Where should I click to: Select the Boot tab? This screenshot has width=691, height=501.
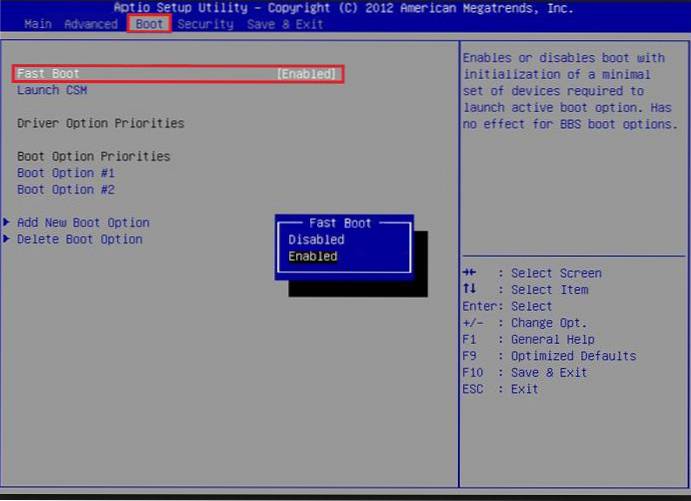click(149, 23)
